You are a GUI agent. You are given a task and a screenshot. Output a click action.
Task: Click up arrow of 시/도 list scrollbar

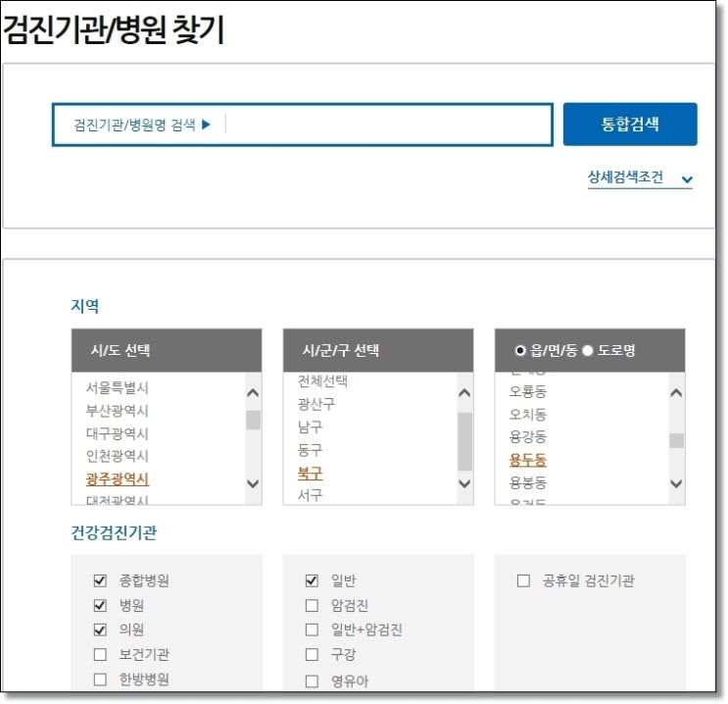tap(253, 393)
